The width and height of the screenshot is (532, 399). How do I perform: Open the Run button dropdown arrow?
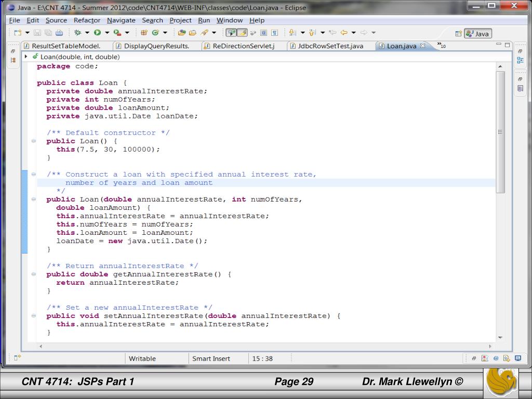click(x=107, y=33)
